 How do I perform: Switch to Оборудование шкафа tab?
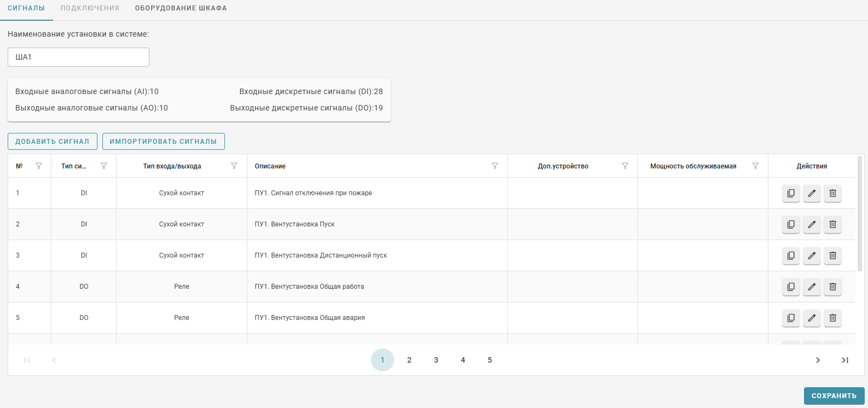181,8
